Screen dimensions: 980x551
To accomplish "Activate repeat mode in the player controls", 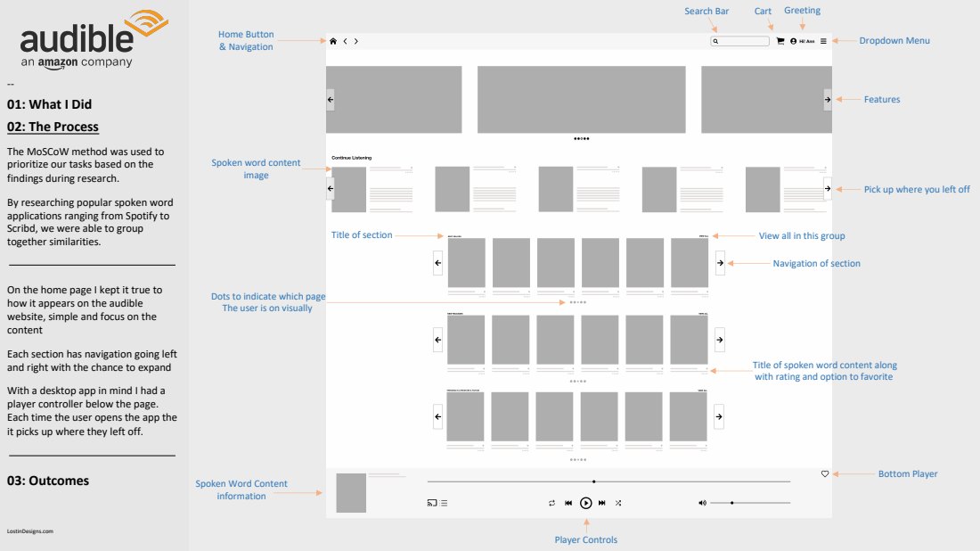I will point(551,502).
